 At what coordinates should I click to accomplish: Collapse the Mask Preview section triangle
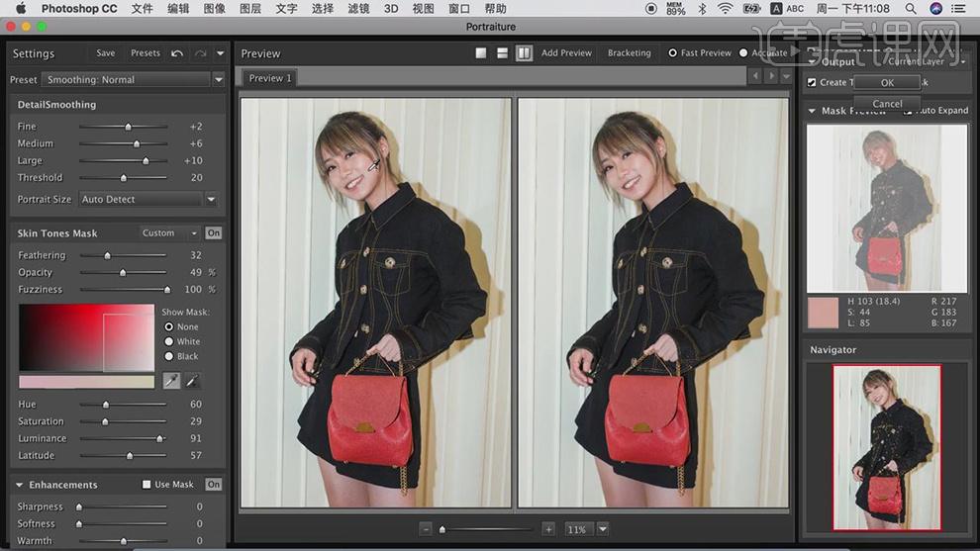click(x=812, y=111)
